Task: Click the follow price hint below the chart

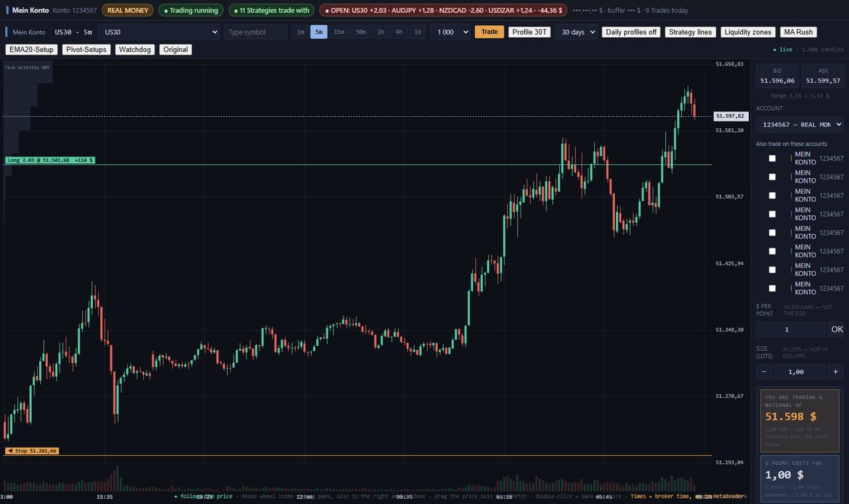Action: pyautogui.click(x=204, y=496)
